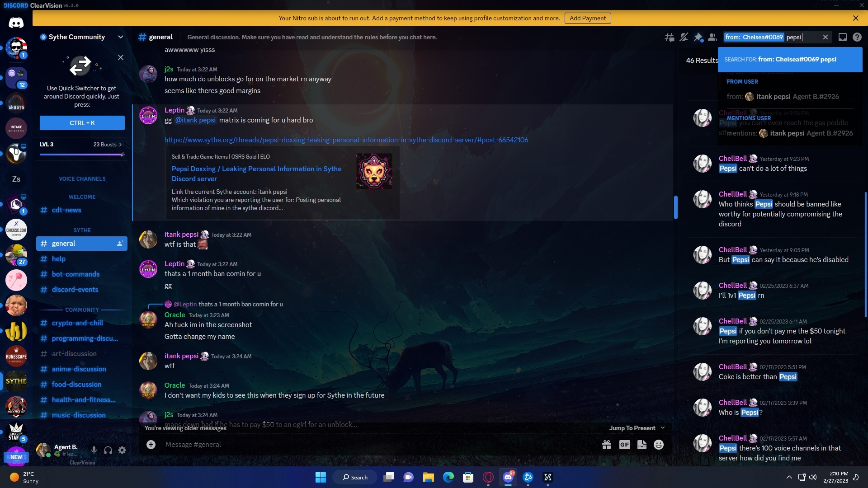
Task: Expand the Sythe Community server dropdown
Action: point(120,37)
